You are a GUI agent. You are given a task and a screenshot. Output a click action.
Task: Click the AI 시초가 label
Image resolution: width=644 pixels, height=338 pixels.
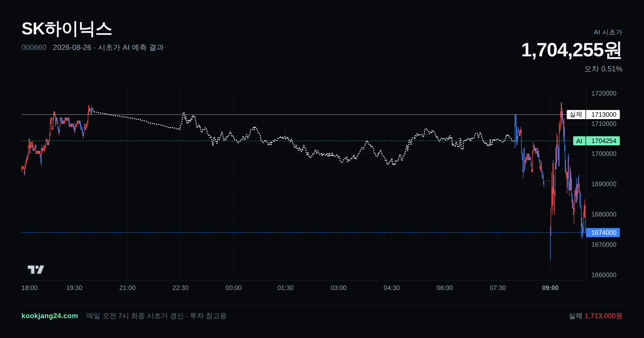(608, 32)
